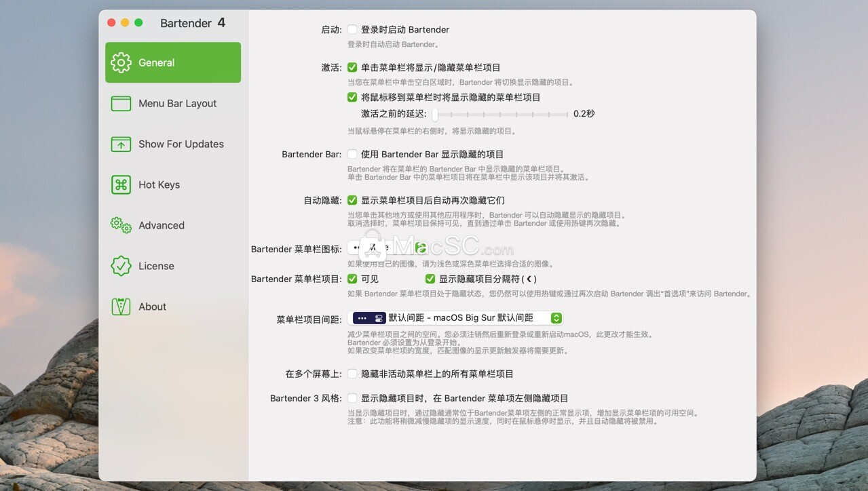Open the 菜单栏项目间距 spacing dropdown

(x=455, y=317)
